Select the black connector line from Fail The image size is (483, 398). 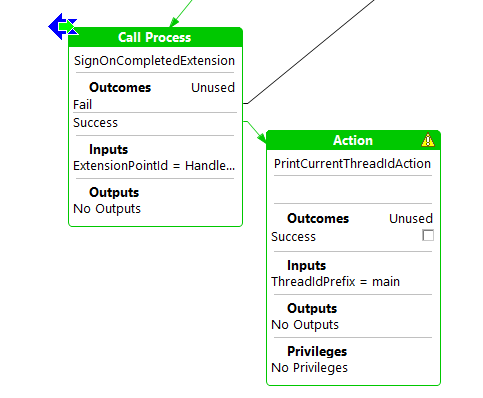311,52
